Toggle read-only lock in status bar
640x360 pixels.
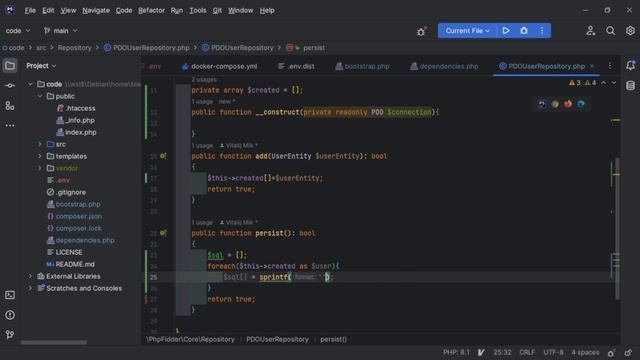tap(628, 353)
